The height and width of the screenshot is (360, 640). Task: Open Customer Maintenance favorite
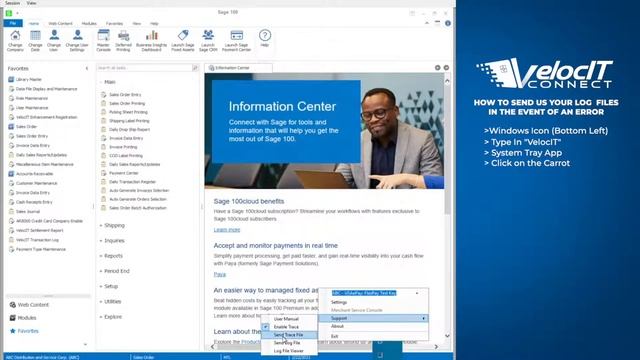point(36,183)
